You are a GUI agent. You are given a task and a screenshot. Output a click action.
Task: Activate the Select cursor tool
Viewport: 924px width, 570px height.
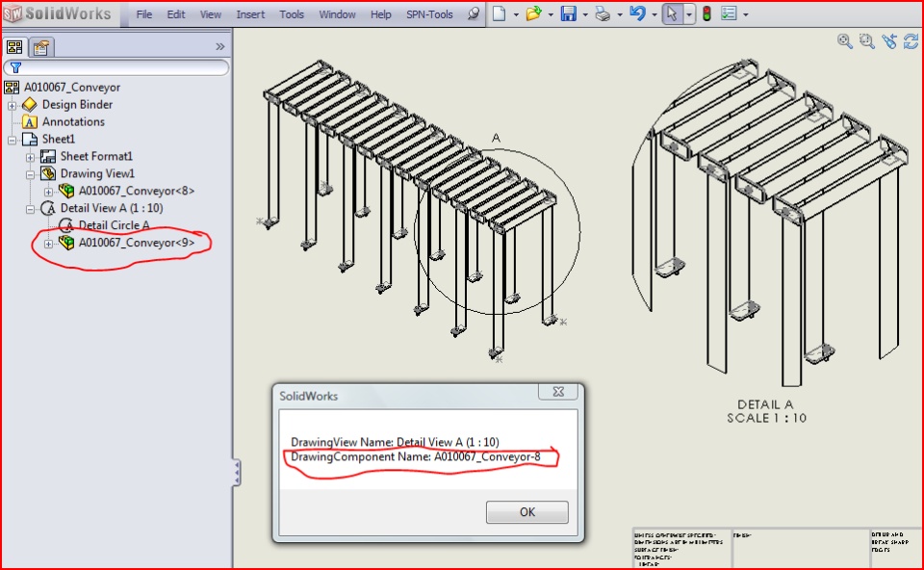[672, 14]
